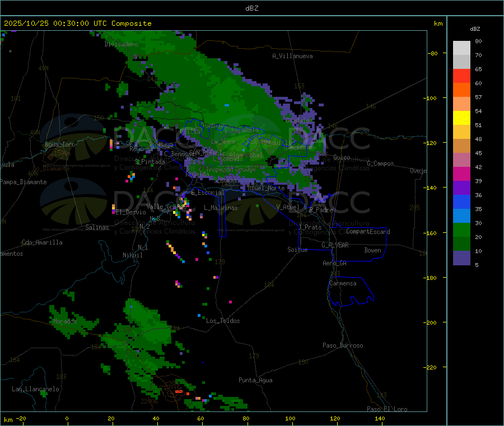Select the 'El_Desvio' location label
504x426 pixels.
tap(130, 212)
